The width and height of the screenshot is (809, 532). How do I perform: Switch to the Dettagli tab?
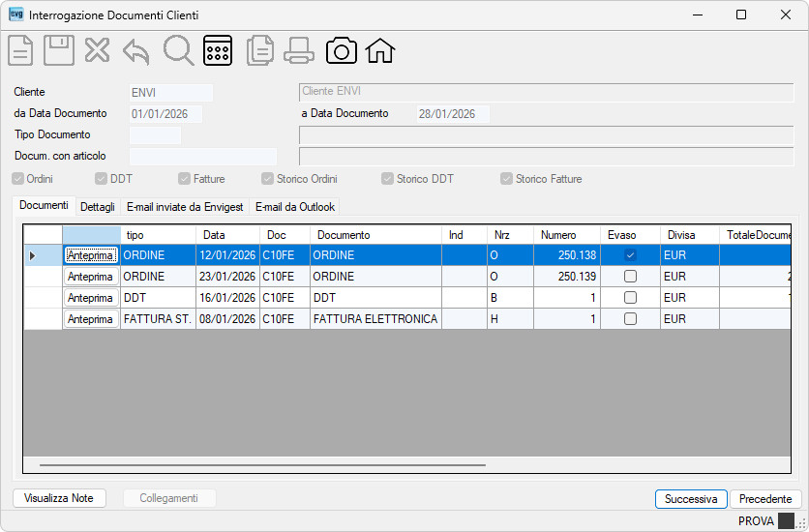pos(98,207)
